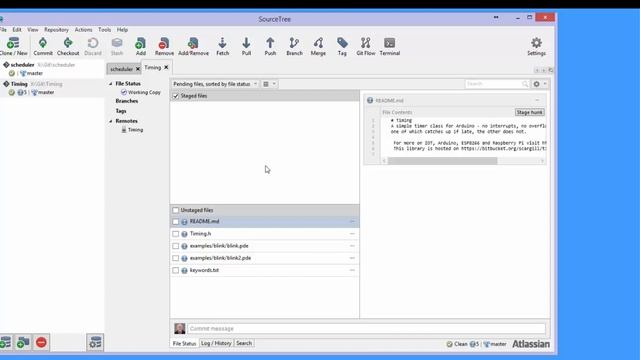Pull changes with Pull icon

pos(246,46)
